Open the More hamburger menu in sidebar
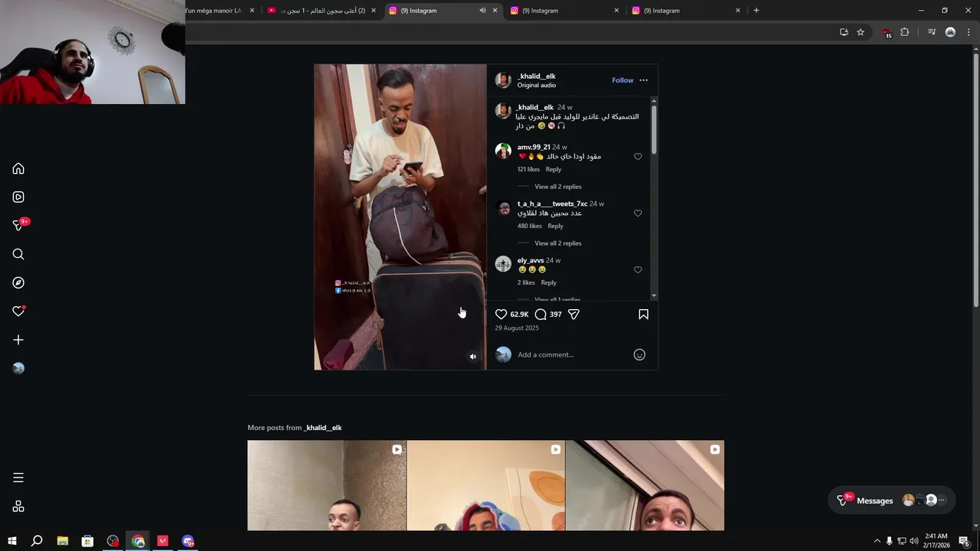The image size is (980, 551). [18, 478]
